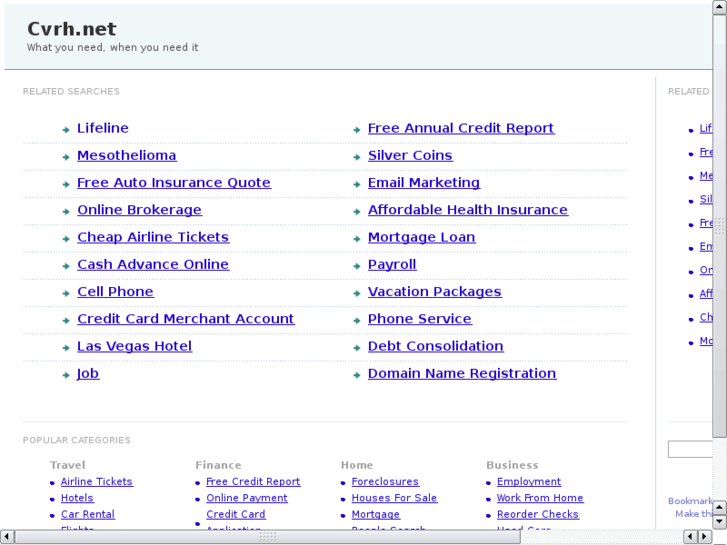The height and width of the screenshot is (545, 727).
Task: Click the arrow icon next to Cell Phone
Action: coord(66,293)
